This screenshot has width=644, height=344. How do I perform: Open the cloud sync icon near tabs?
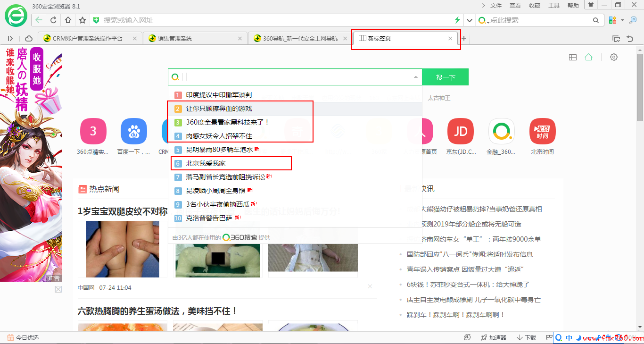tap(29, 38)
